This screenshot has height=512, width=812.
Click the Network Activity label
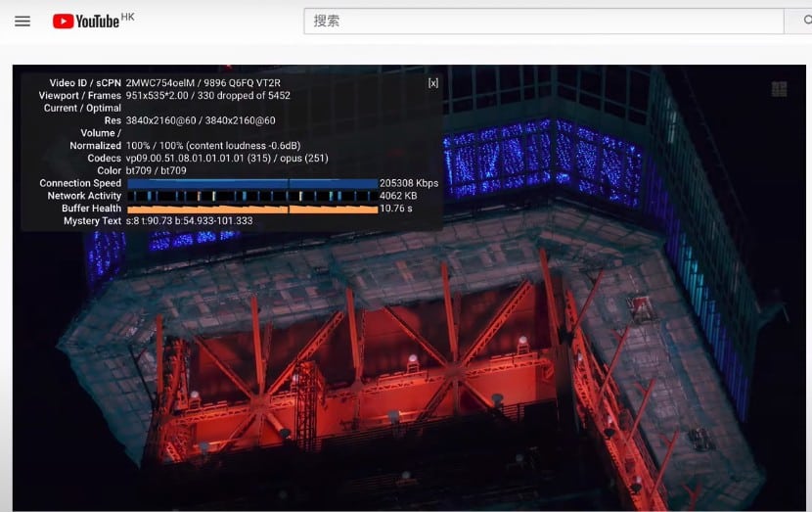[84, 196]
